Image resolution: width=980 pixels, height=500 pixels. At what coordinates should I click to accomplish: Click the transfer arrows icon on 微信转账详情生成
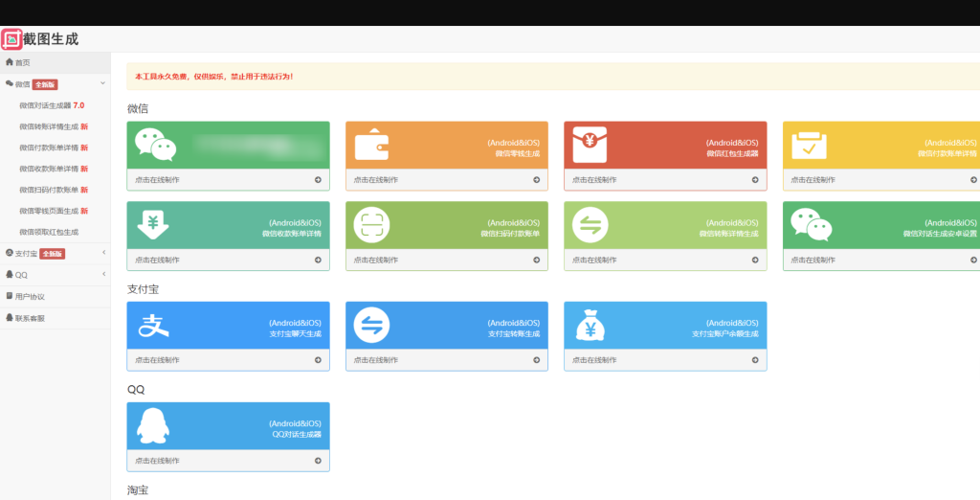(590, 225)
